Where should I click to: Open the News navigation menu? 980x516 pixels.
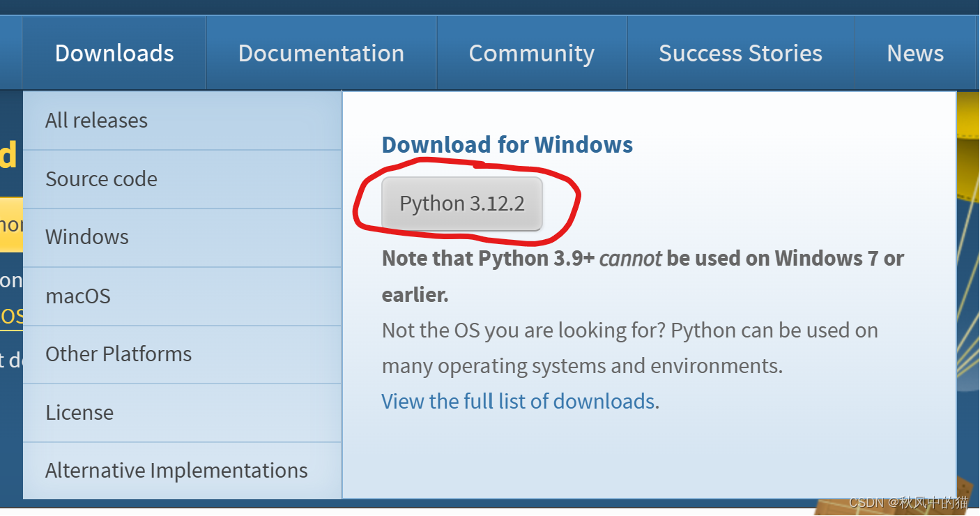pyautogui.click(x=915, y=53)
